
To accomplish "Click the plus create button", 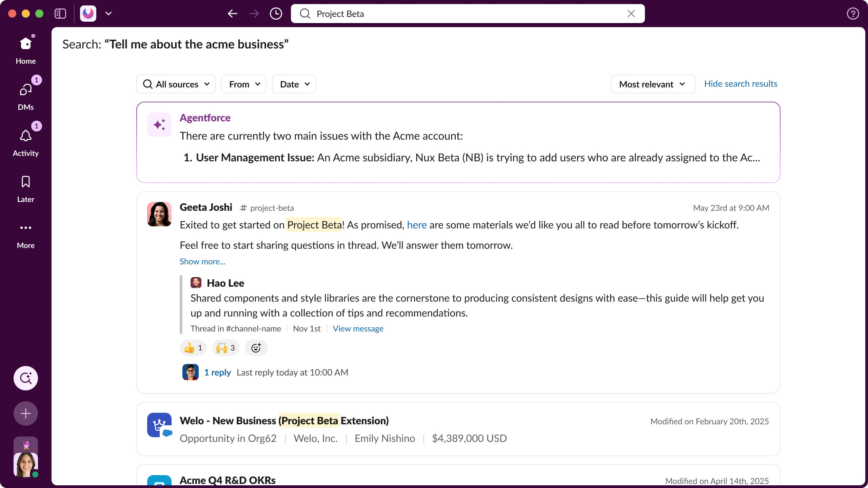I will [26, 413].
